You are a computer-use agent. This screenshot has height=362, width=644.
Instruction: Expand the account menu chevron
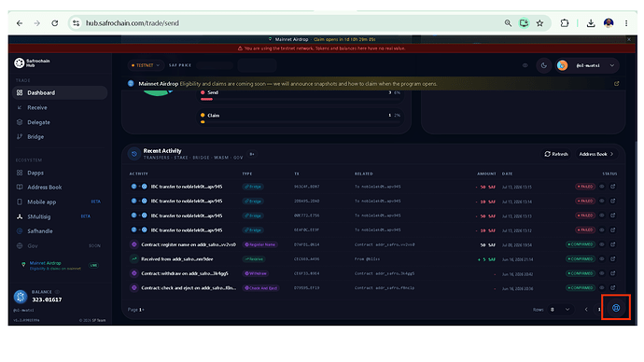point(612,65)
